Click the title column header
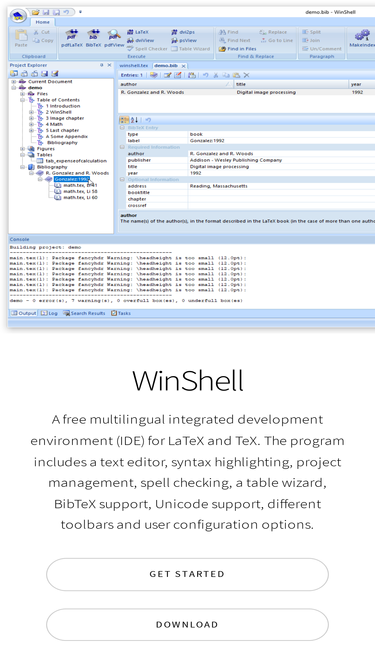This screenshot has height=667, width=375. point(291,84)
